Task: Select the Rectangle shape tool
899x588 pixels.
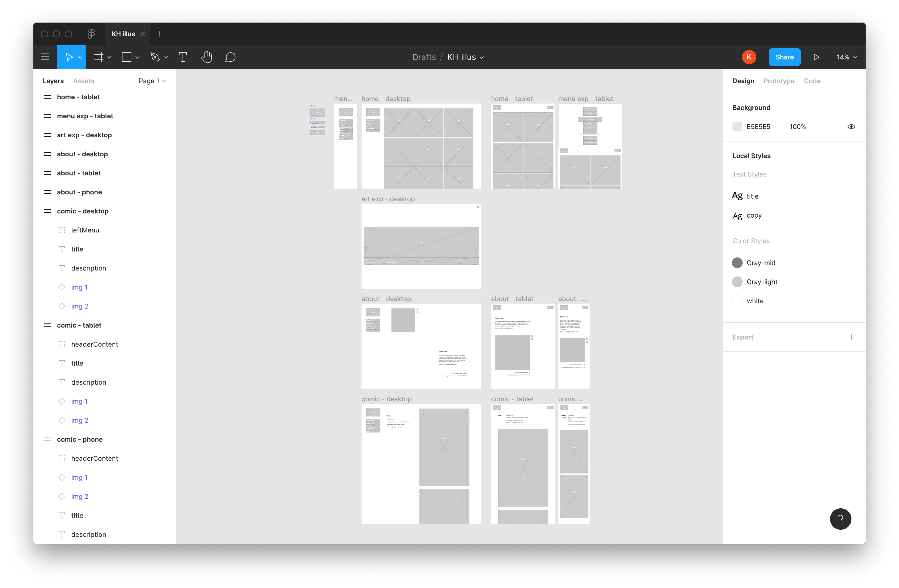Action: tap(127, 57)
